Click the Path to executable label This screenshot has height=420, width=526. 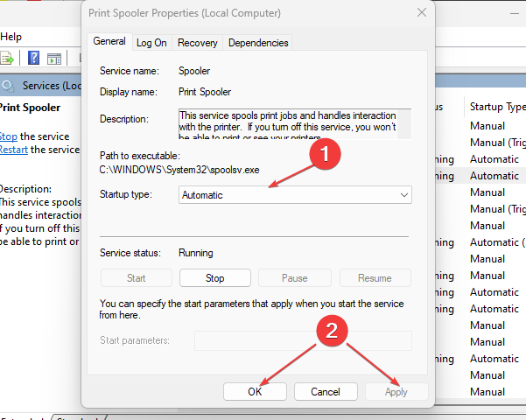pos(140,156)
